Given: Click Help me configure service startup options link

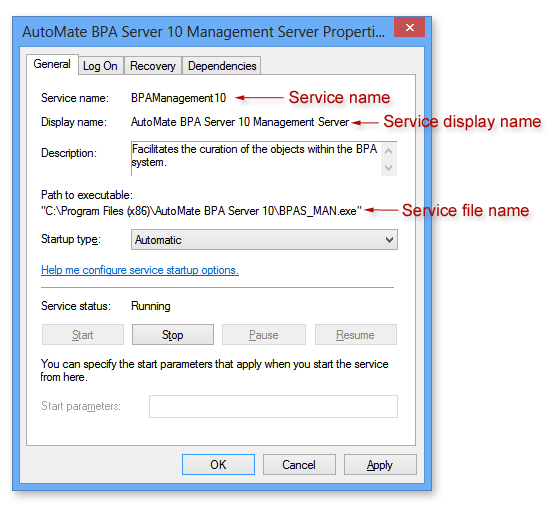Looking at the screenshot, I should point(140,270).
